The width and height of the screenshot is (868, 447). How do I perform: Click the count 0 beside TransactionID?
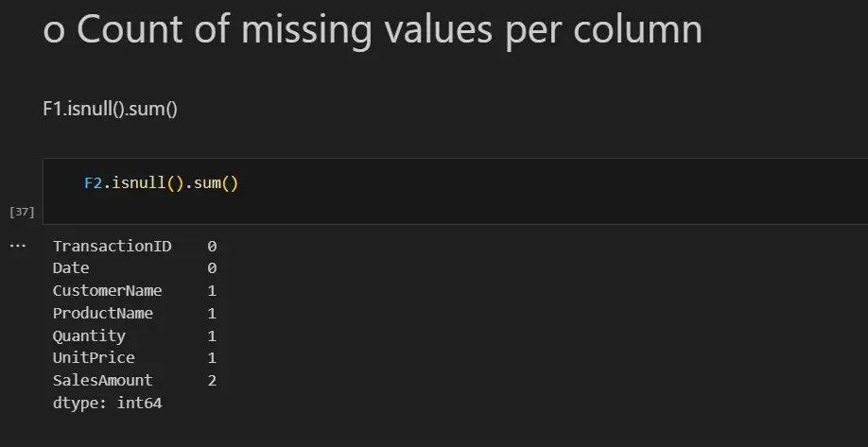click(x=212, y=246)
